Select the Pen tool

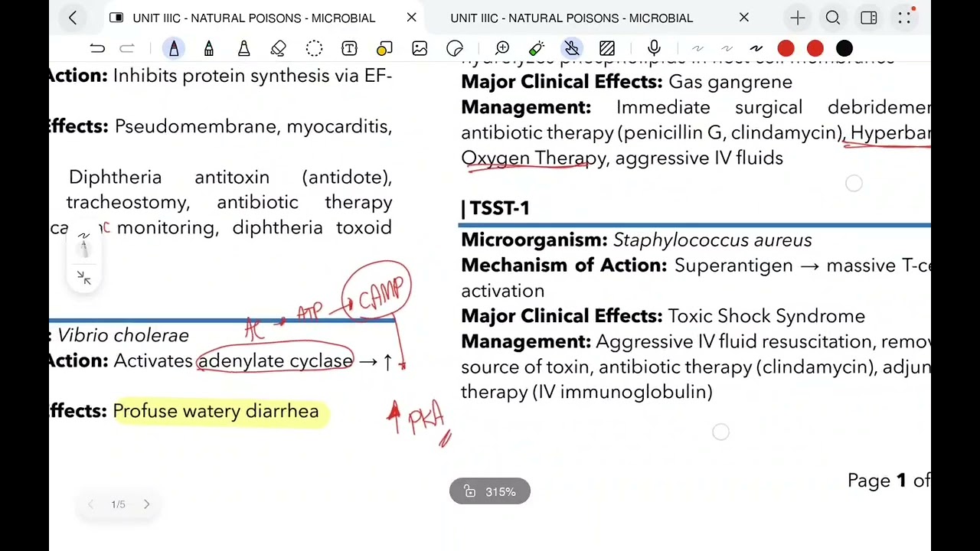tap(174, 49)
